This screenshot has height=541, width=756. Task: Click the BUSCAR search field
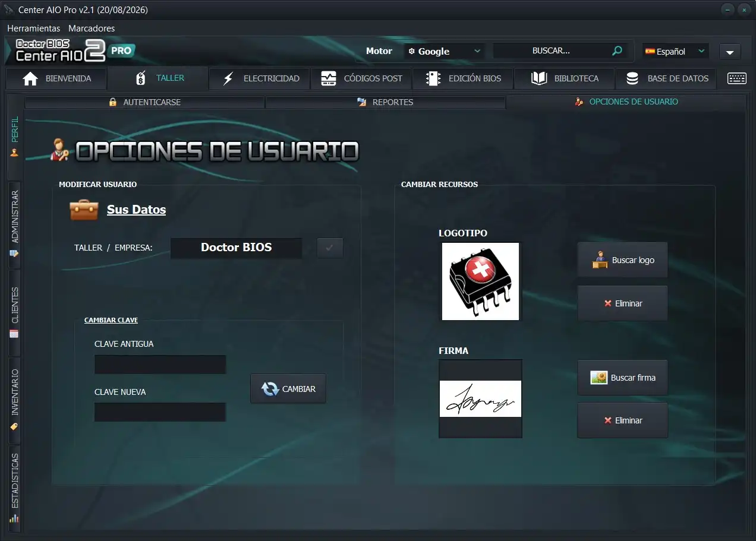tap(551, 51)
